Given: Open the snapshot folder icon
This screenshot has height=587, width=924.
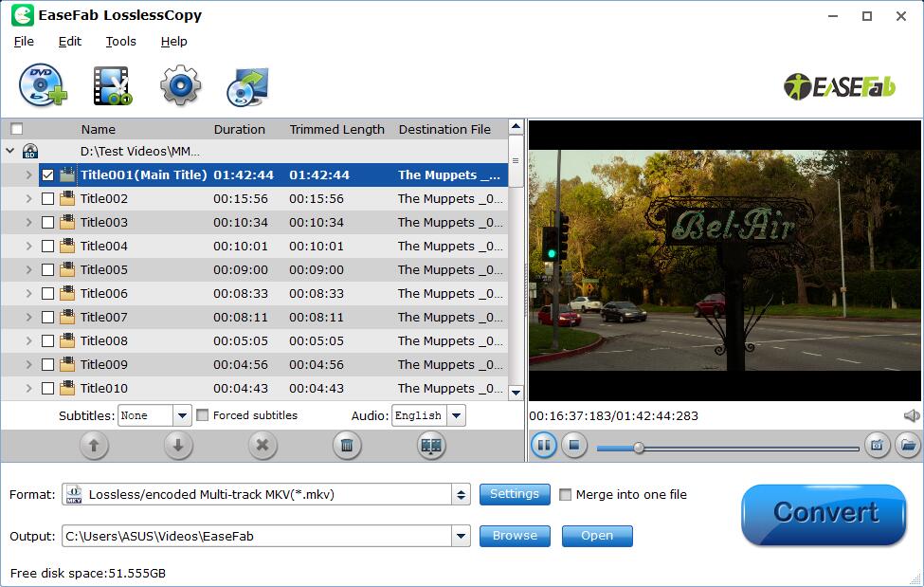Looking at the screenshot, I should (x=908, y=445).
